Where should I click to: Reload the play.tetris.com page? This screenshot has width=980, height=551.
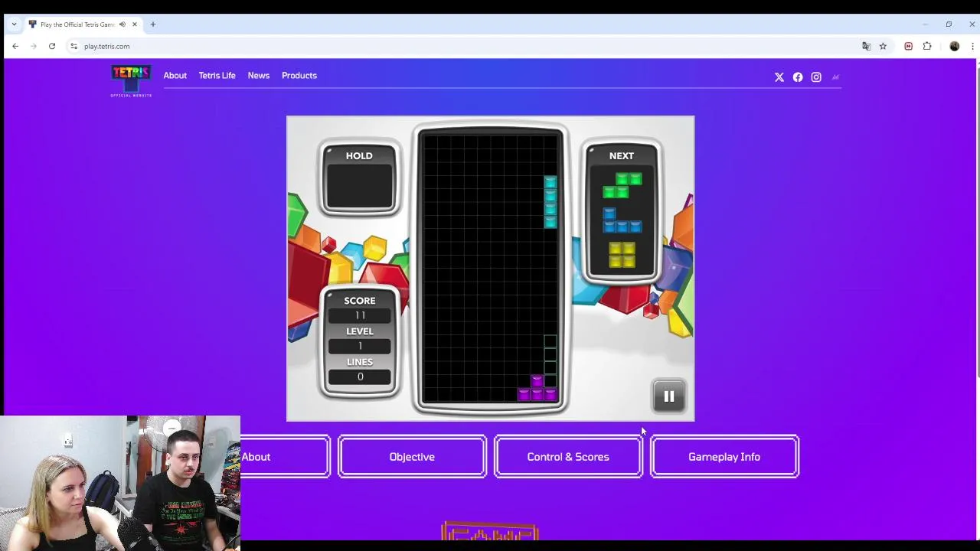click(x=52, y=47)
